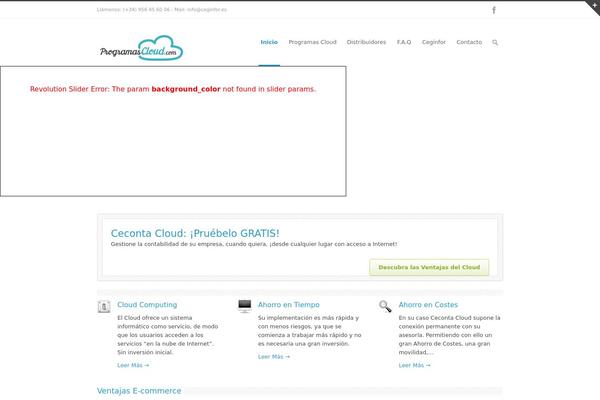
Task: Click the Ceconta Cloud: ¡Pruébelo GRATIS! heading
Action: (x=195, y=233)
